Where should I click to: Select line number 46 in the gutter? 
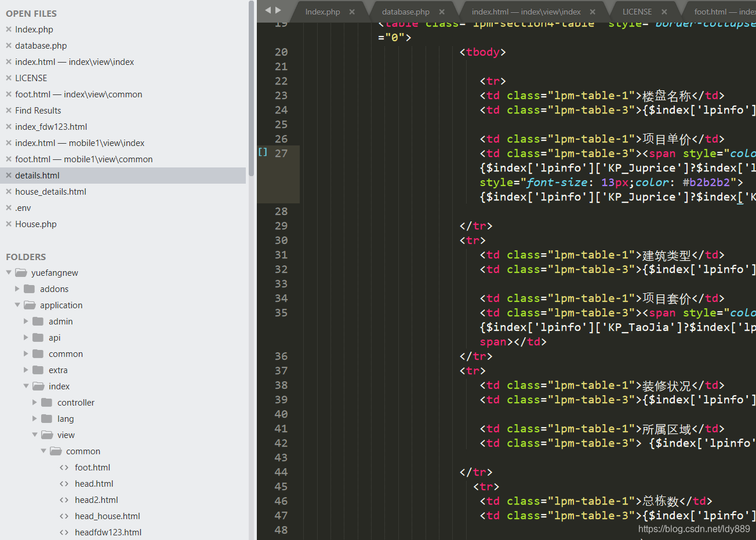(281, 501)
